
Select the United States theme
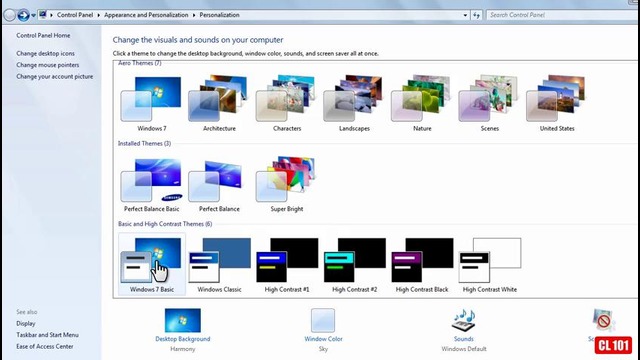pyautogui.click(x=557, y=103)
